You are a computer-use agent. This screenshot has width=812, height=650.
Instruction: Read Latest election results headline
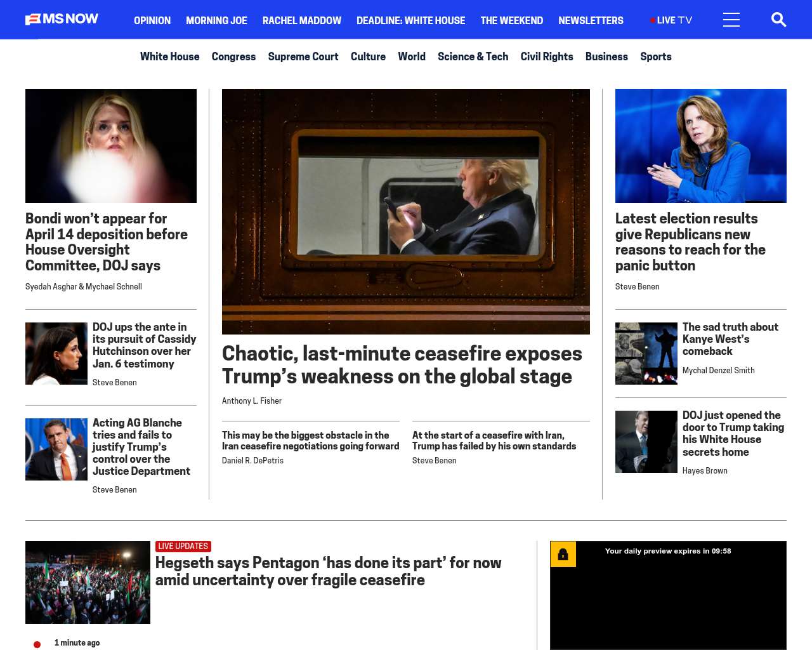[690, 242]
